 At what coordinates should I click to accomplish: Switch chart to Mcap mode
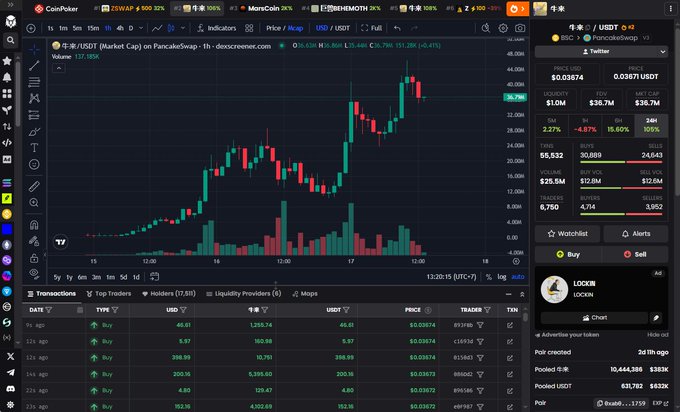pos(295,28)
